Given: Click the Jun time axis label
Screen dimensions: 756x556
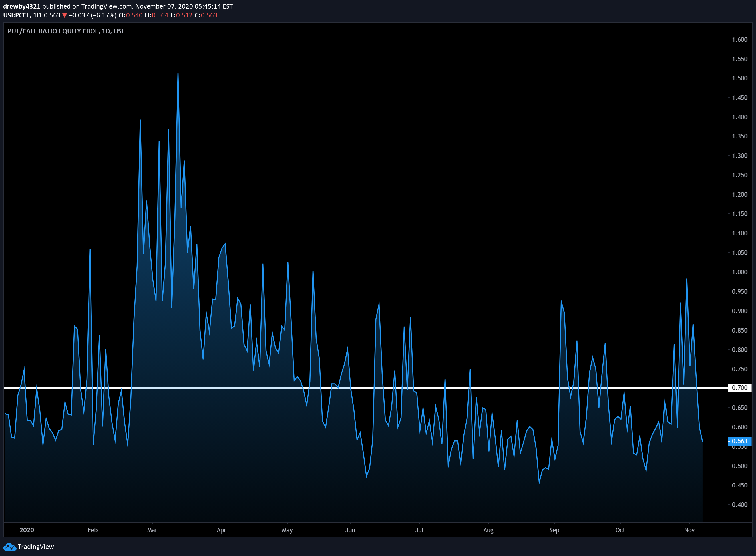Looking at the screenshot, I should point(350,530).
